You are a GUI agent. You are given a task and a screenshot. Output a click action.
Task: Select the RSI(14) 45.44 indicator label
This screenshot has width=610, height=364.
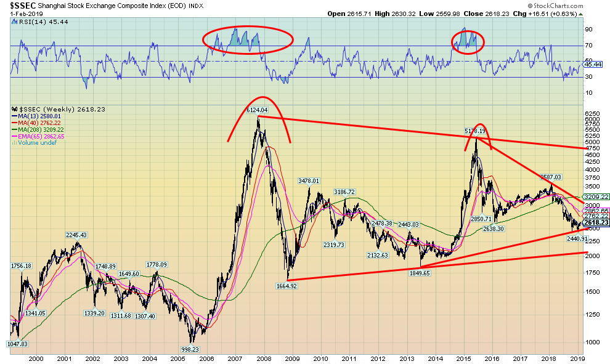pyautogui.click(x=34, y=21)
